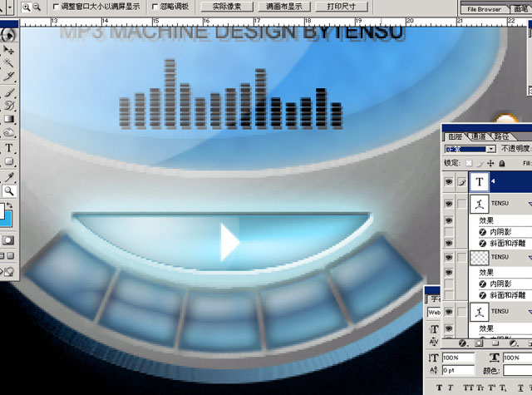Screen dimensions: 532x395
Task: Toggle lock transparent pixels
Action: pyautogui.click(x=469, y=164)
